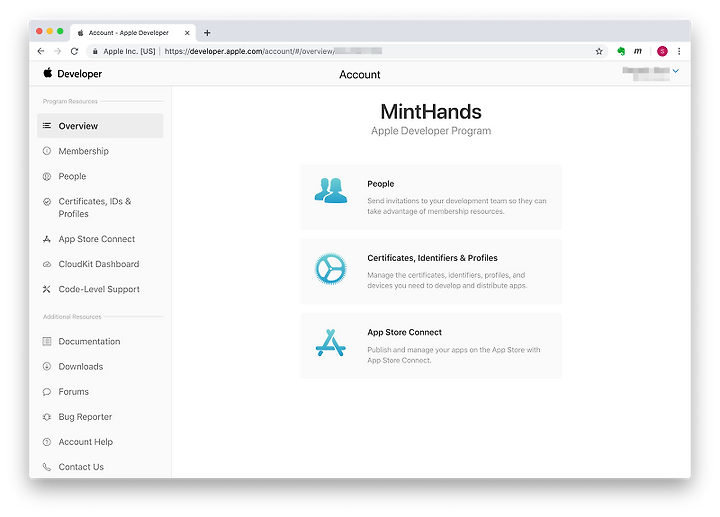Click the Evernote elephant extension icon
The height and width of the screenshot is (517, 720).
click(x=621, y=51)
